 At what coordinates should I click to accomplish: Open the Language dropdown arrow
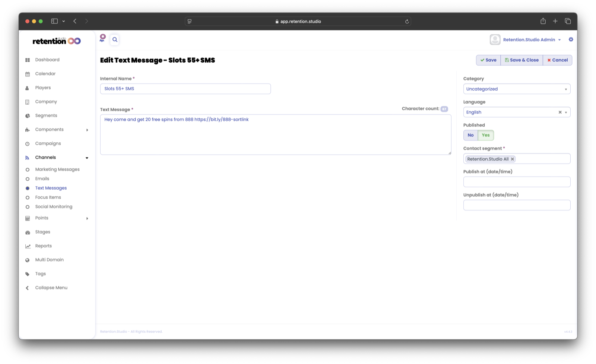click(x=566, y=113)
